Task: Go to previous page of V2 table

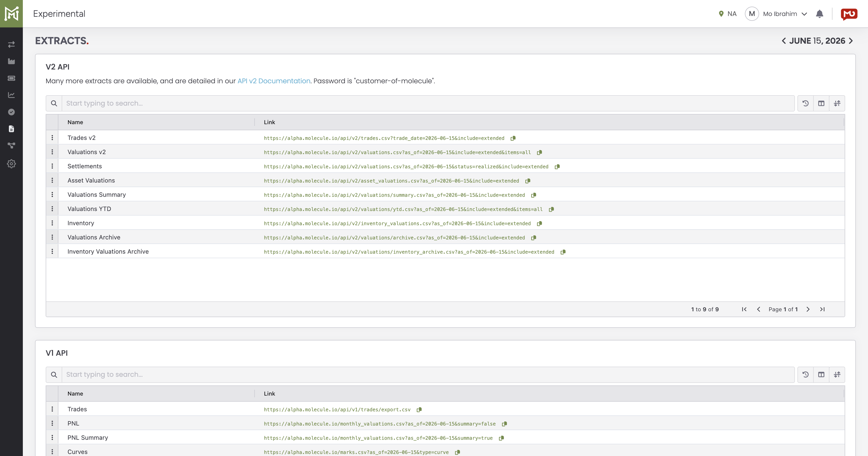Action: [x=759, y=310]
